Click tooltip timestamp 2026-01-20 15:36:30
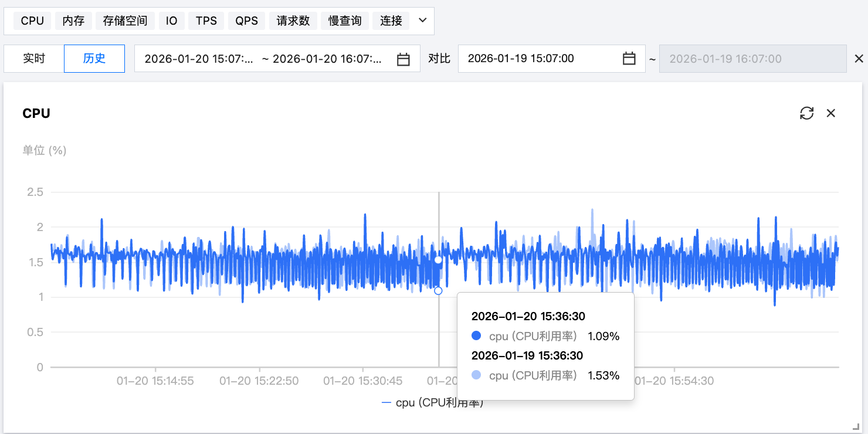This screenshot has width=868, height=434. tap(528, 317)
